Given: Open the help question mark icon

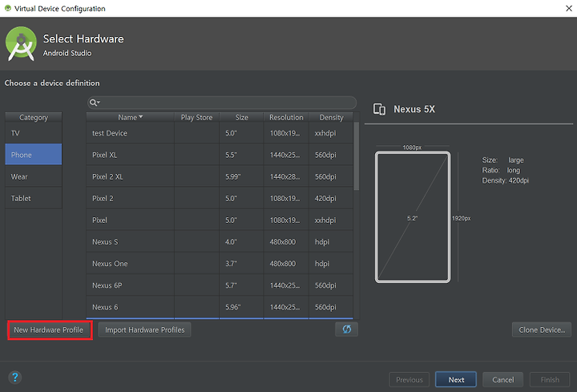Looking at the screenshot, I should pos(14,378).
